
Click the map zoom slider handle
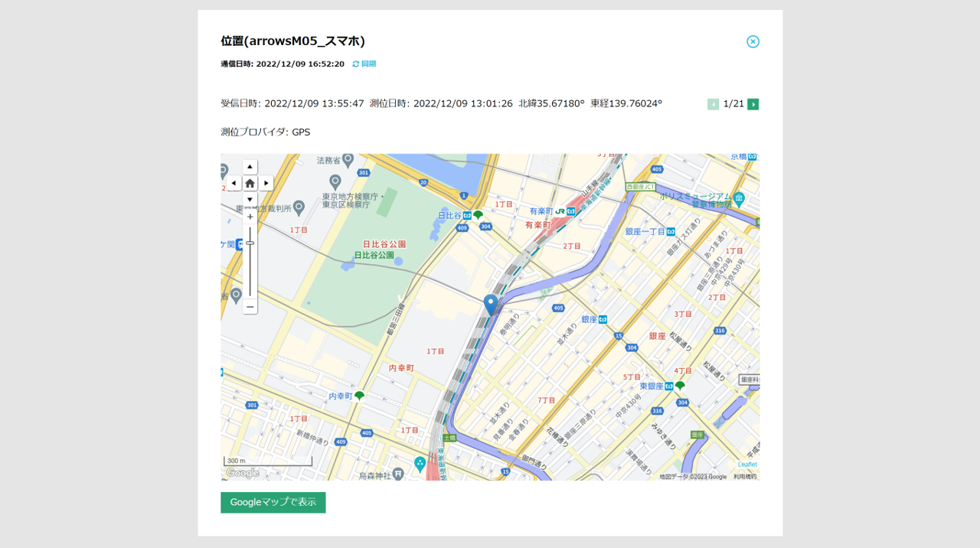[250, 243]
